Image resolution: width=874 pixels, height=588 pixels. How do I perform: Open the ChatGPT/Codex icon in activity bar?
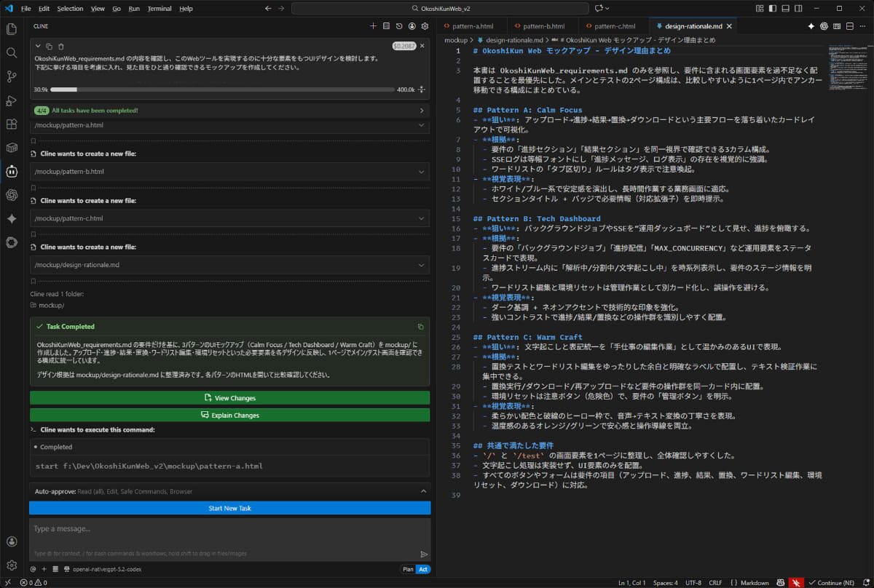click(12, 194)
